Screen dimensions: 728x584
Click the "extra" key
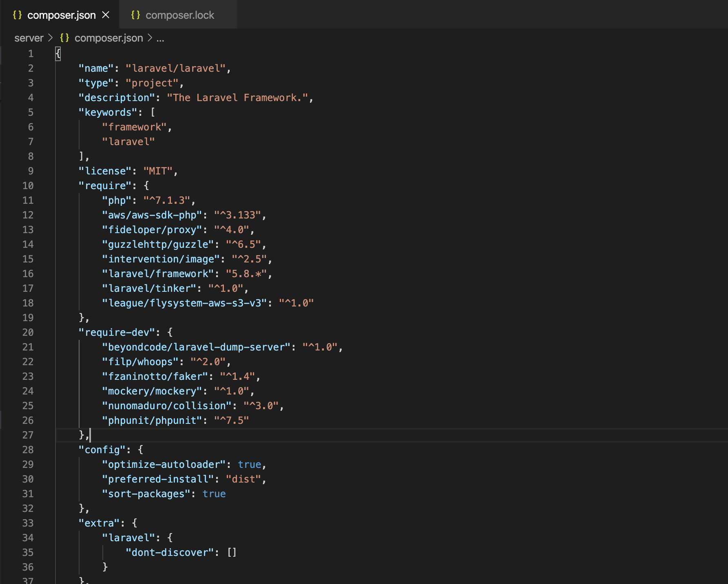pos(99,523)
